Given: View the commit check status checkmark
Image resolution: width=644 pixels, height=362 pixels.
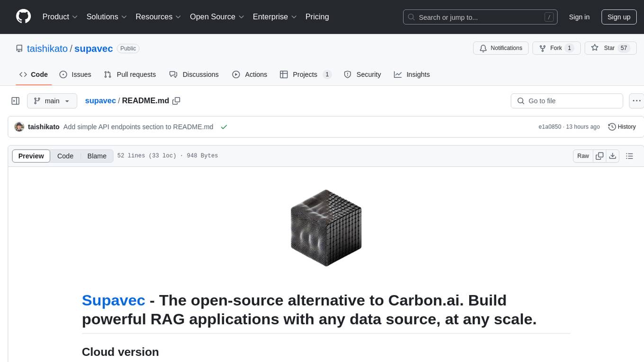Looking at the screenshot, I should 224,127.
